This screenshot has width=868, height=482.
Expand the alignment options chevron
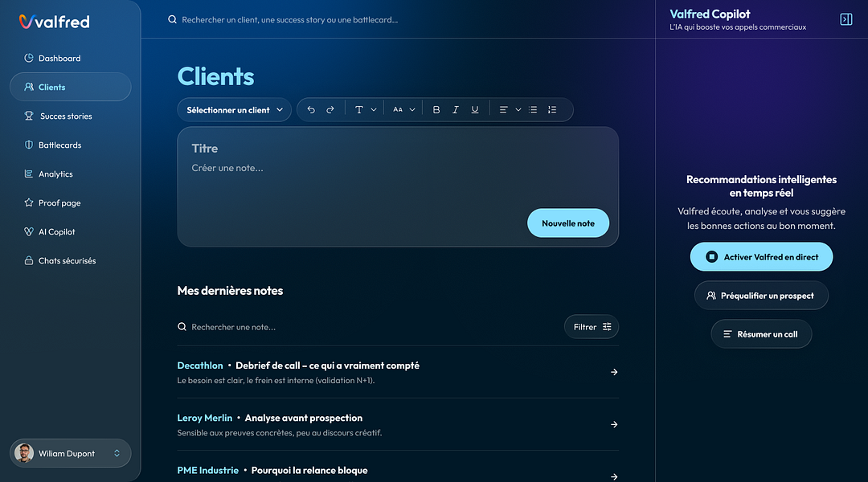pos(518,109)
